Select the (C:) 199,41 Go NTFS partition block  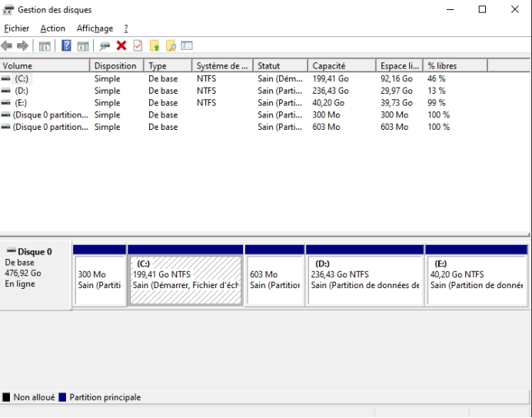coord(186,280)
